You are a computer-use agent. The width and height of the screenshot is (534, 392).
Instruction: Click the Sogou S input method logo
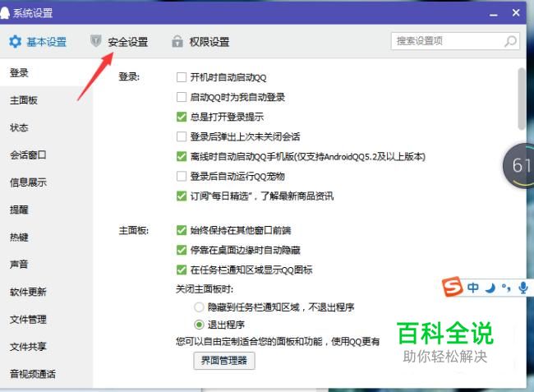pos(452,287)
